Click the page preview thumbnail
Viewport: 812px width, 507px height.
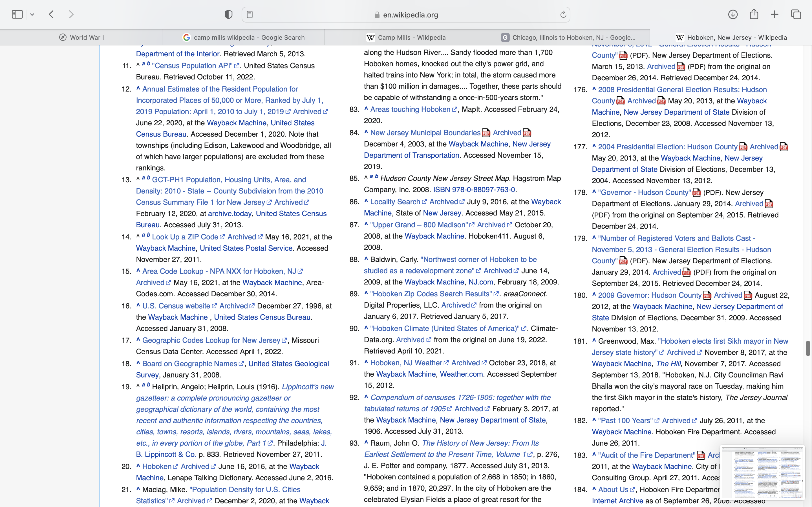762,472
